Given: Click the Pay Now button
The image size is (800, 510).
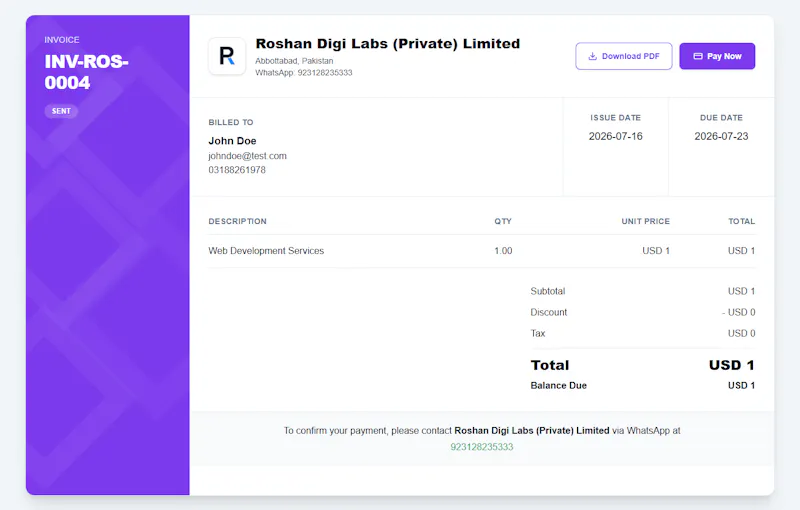Looking at the screenshot, I should click(717, 56).
